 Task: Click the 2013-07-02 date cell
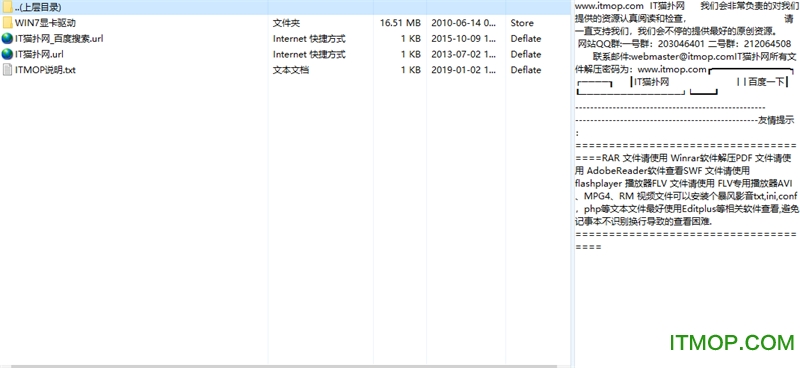pyautogui.click(x=463, y=54)
